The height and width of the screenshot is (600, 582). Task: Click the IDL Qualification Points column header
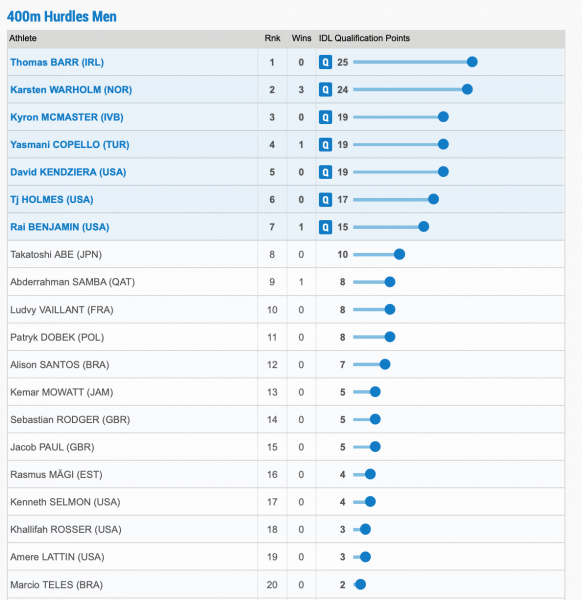[x=364, y=38]
